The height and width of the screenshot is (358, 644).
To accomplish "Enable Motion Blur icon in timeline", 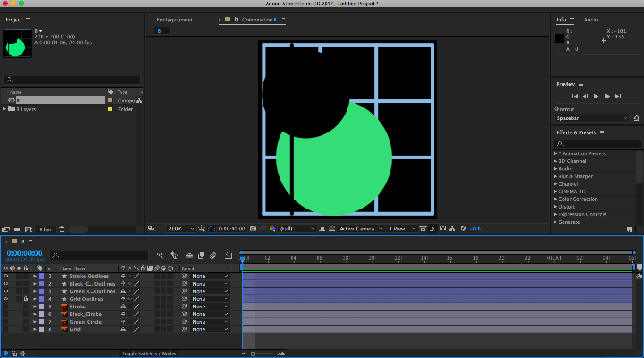I will [x=213, y=256].
